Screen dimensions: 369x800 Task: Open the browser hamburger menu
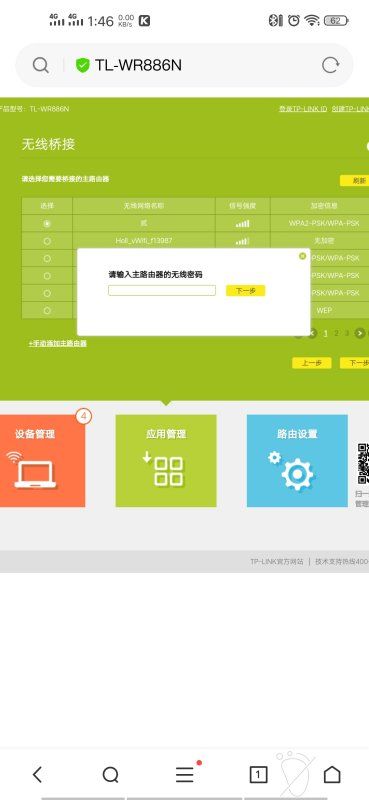(x=185, y=774)
